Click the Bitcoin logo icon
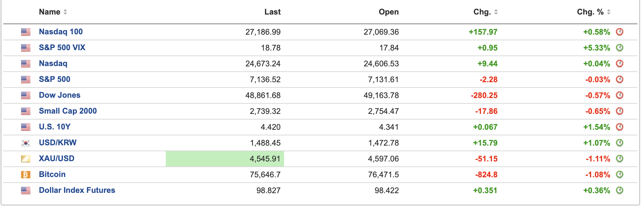Screen dimensions: 644x210 tap(26, 174)
